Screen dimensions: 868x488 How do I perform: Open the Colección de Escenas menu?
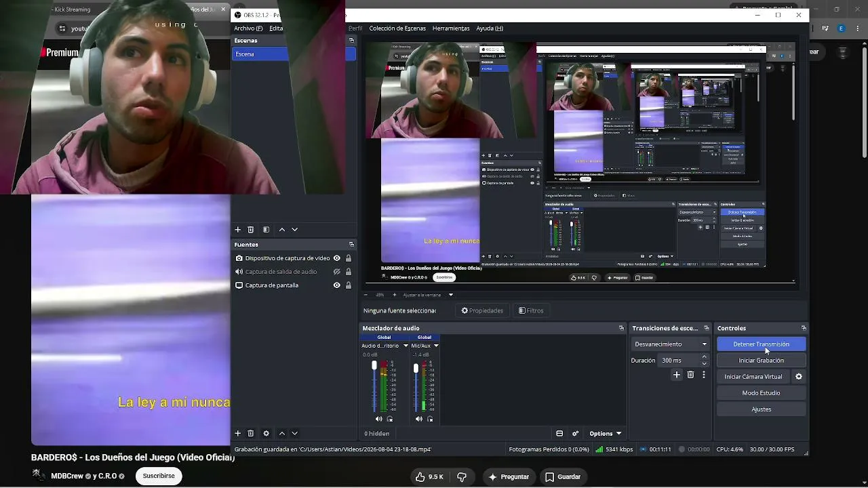pos(397,28)
